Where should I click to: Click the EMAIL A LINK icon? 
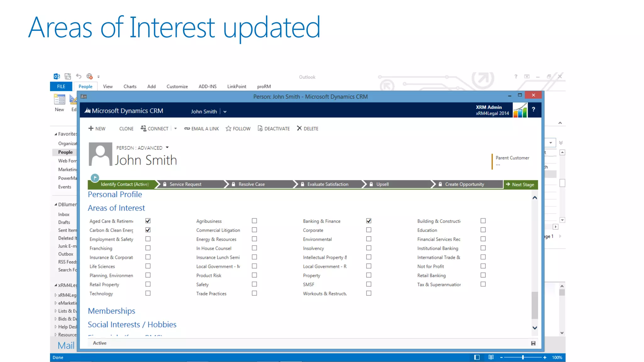pyautogui.click(x=187, y=129)
